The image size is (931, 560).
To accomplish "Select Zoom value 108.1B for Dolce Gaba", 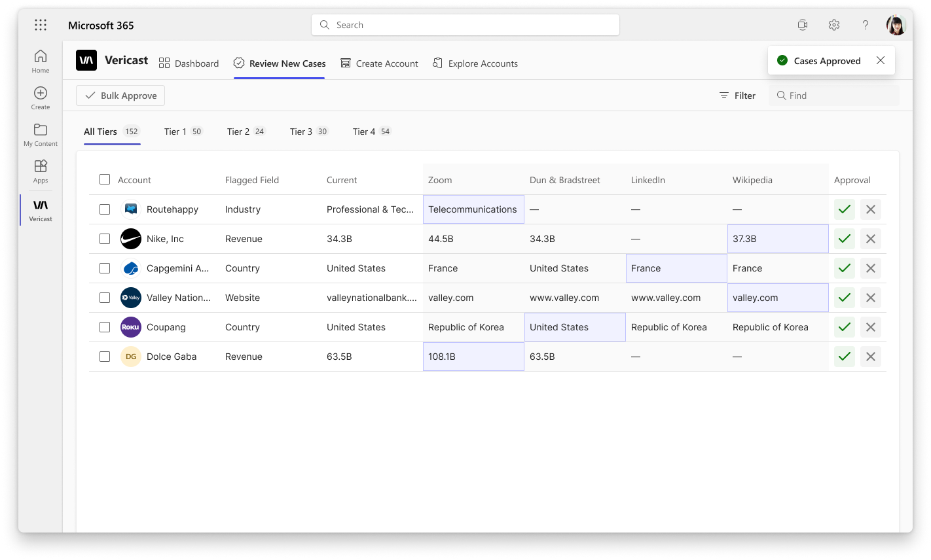I will coord(473,357).
